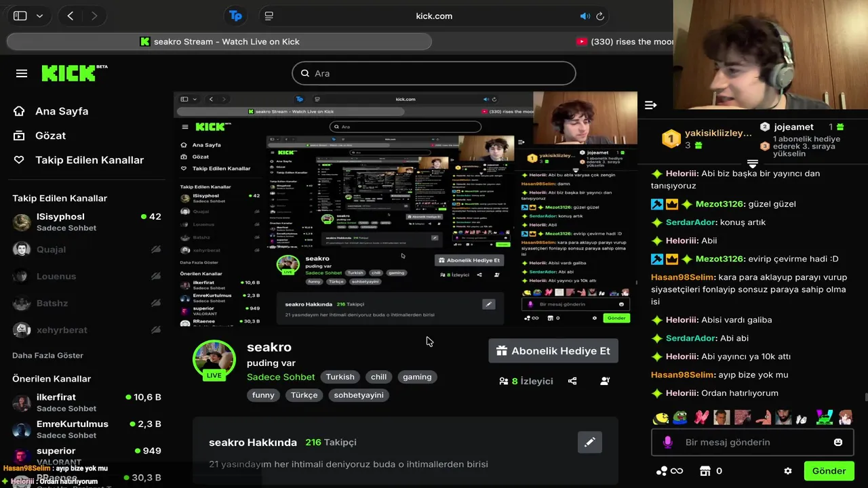This screenshot has width=868, height=488.
Task: Click Abonelik Hediye Et button
Action: 553,350
